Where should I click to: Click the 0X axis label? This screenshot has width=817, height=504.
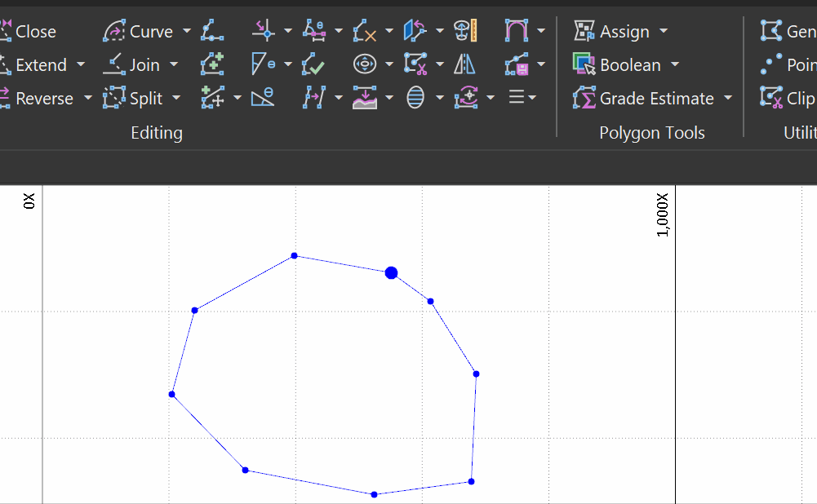[x=29, y=201]
